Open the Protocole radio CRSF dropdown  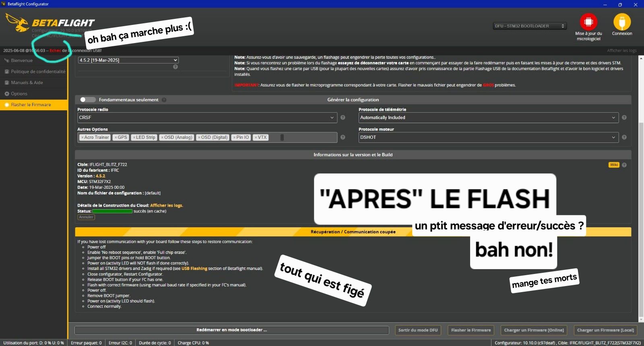click(207, 117)
